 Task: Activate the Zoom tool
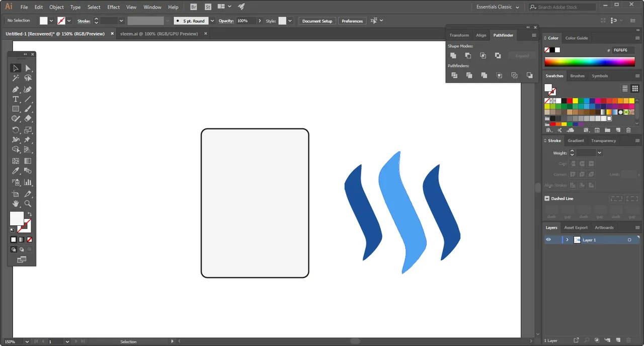pos(28,204)
